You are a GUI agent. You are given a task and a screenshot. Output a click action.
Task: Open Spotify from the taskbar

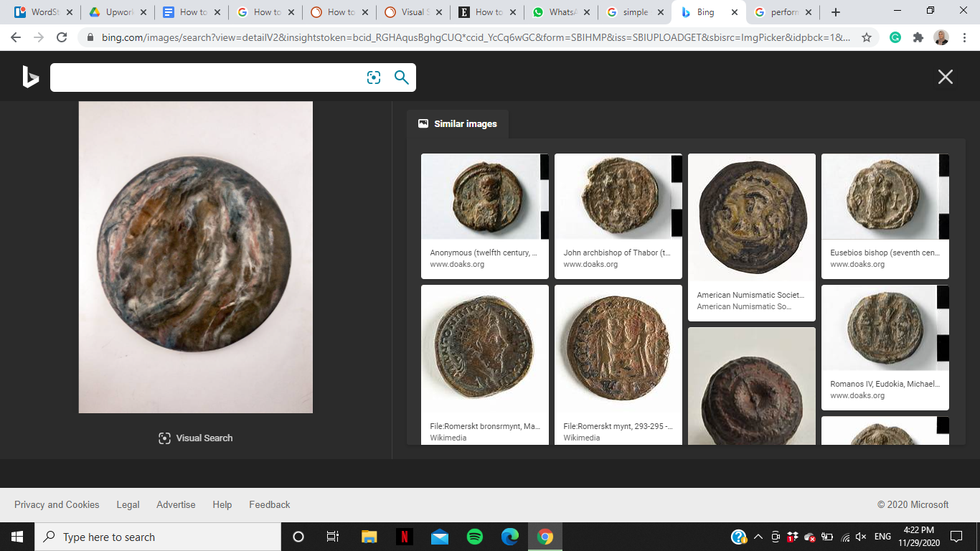[x=475, y=537]
